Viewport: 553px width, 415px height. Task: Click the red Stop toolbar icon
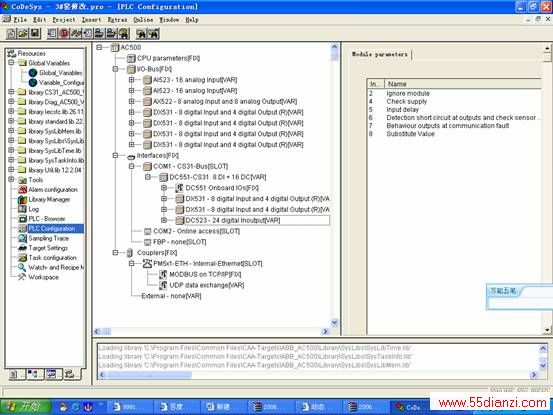point(64,33)
